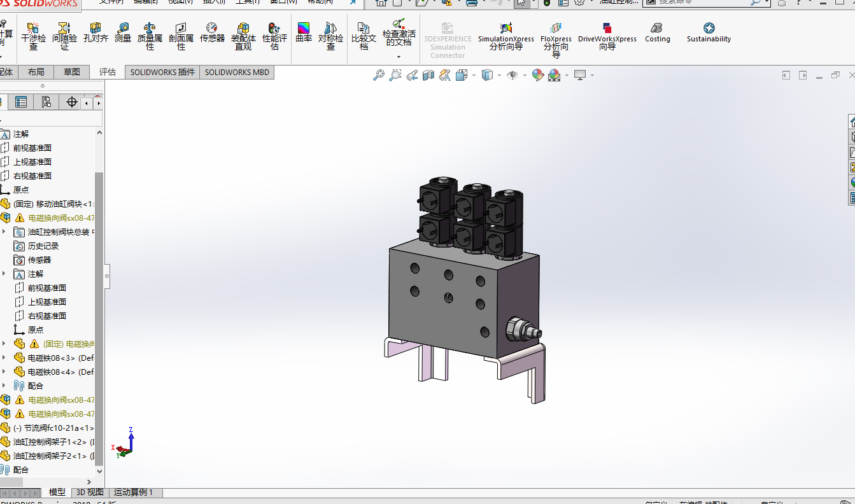Expand the nested 注解 folder node
Image resolution: width=855 pixels, height=504 pixels.
pyautogui.click(x=4, y=274)
